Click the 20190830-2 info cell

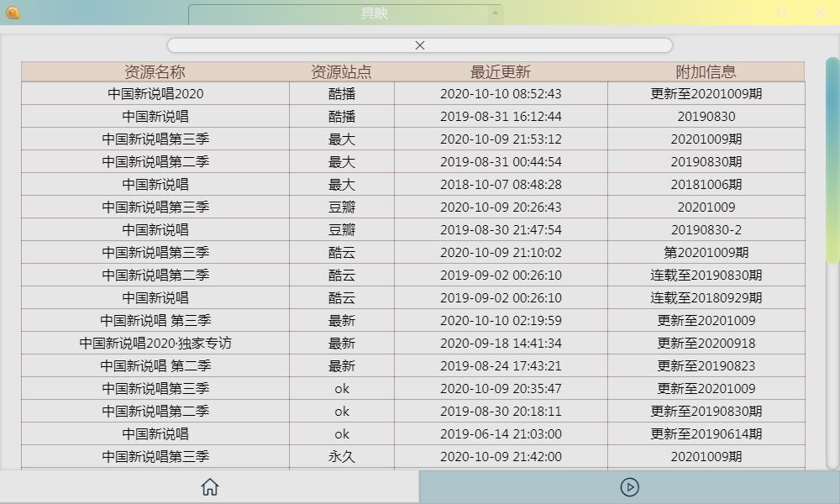pos(706,230)
